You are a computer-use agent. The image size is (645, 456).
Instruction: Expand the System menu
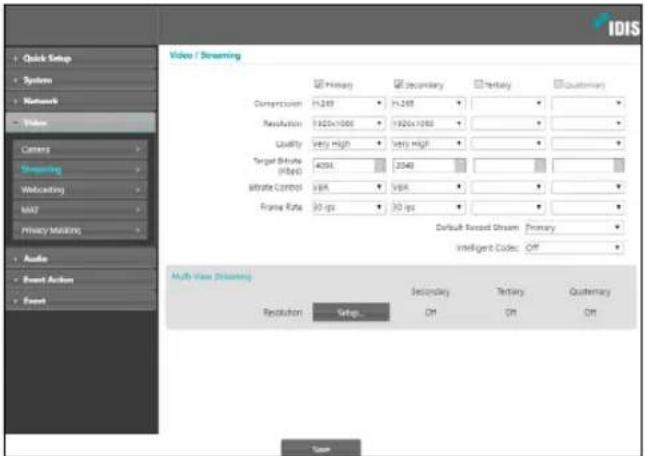81,80
